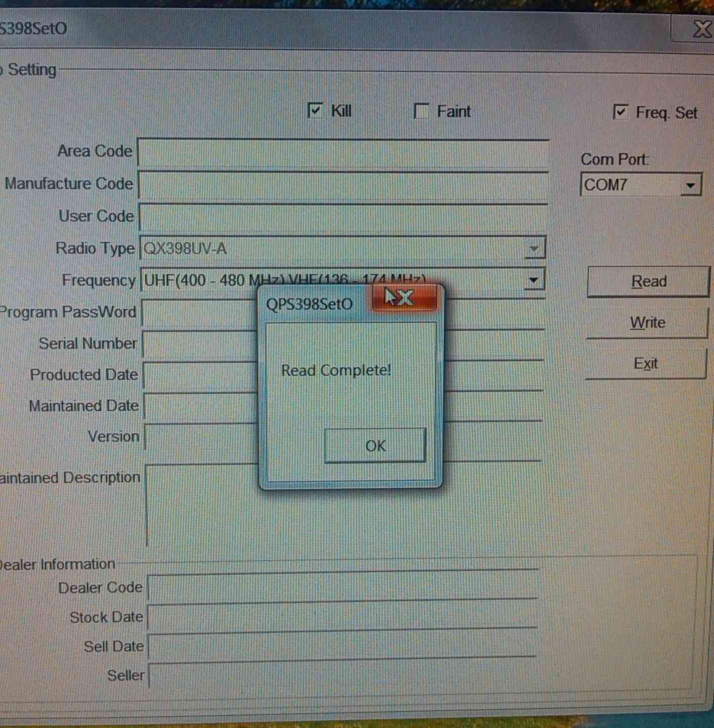Close the main settings window

pos(700,29)
